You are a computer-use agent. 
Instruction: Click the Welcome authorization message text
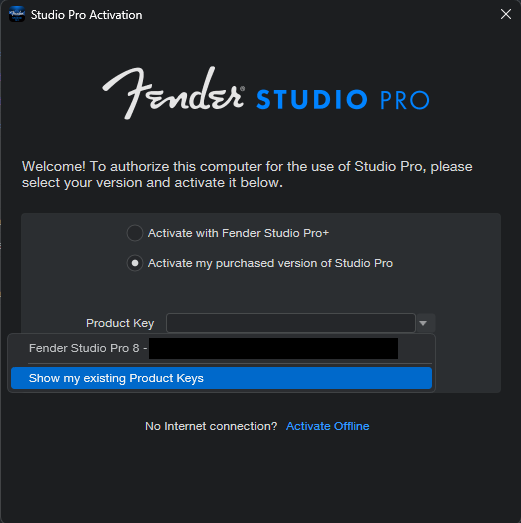(247, 174)
